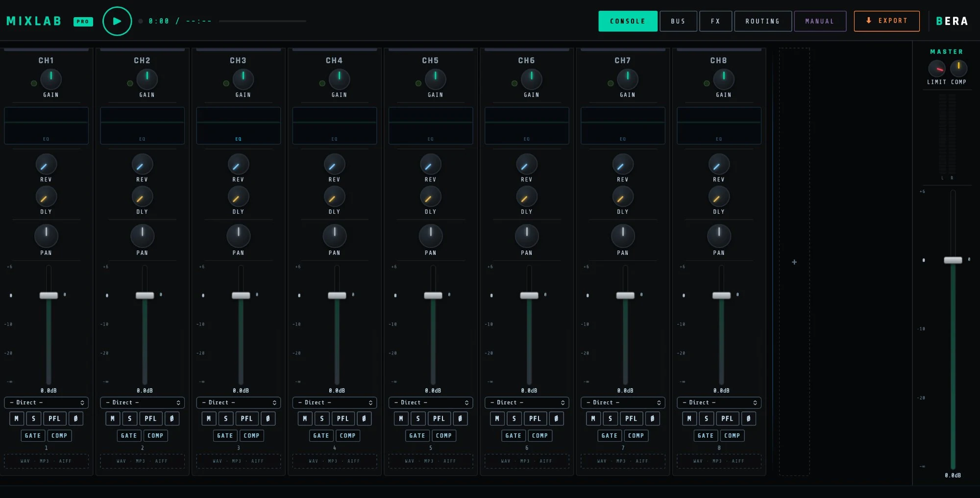This screenshot has height=498, width=980.
Task: Open the FX view
Action: click(715, 21)
